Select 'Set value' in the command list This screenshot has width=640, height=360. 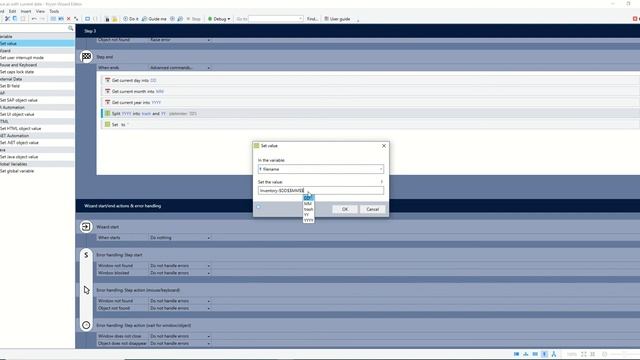37,43
